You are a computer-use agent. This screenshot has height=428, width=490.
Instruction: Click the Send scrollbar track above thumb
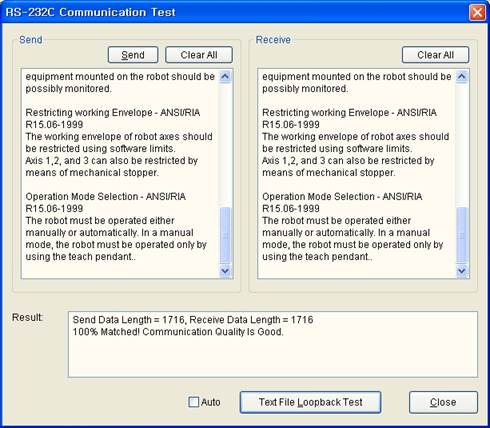click(x=225, y=145)
